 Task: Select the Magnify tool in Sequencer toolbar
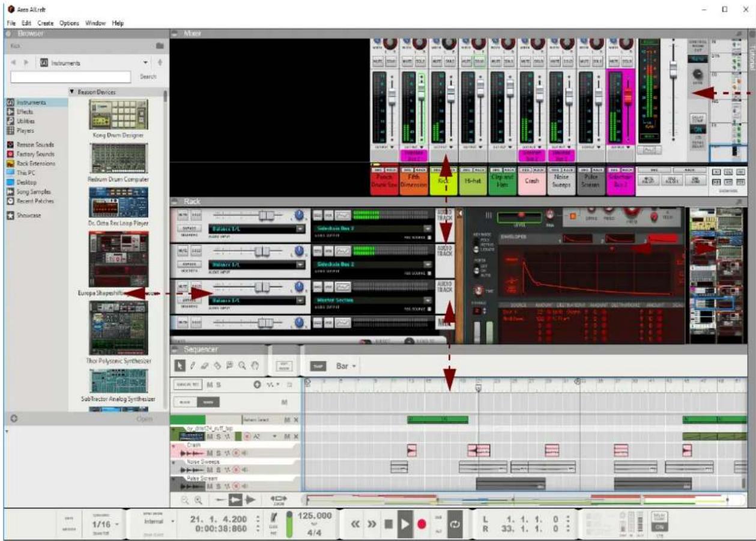[241, 364]
